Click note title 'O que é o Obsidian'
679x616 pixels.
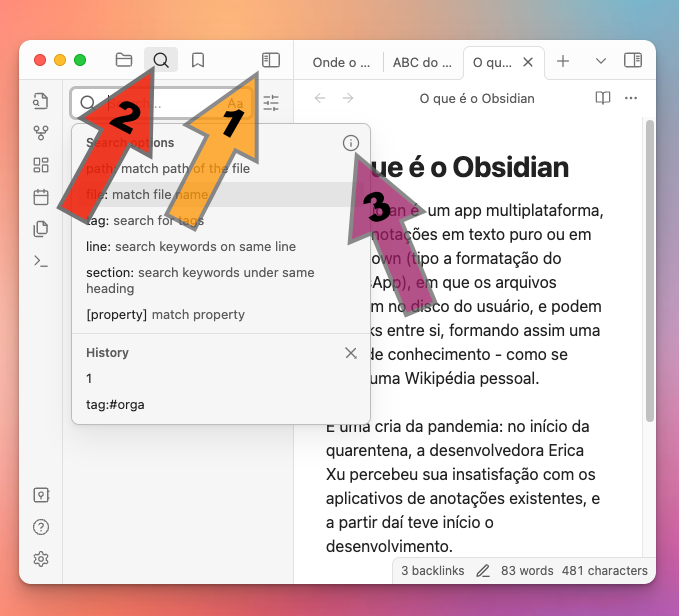coord(477,99)
